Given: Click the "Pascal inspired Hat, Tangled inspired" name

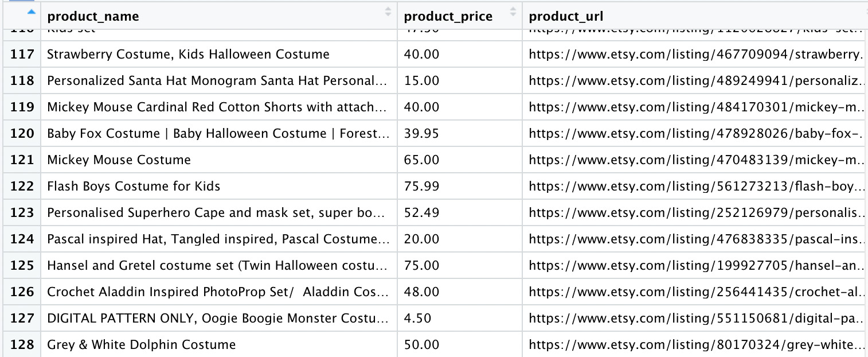Looking at the screenshot, I should [x=218, y=239].
